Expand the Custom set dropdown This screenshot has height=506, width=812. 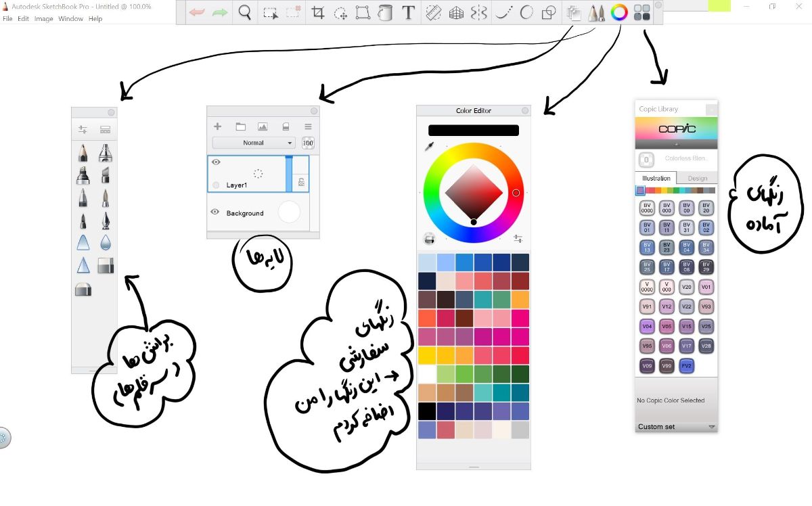(711, 427)
